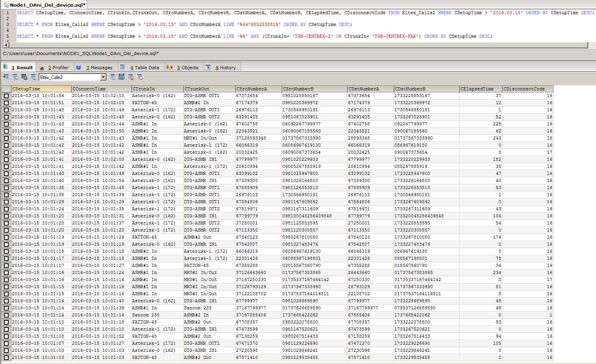
Task: Click the floppy disk save changes icon
Action: tap(121, 77)
